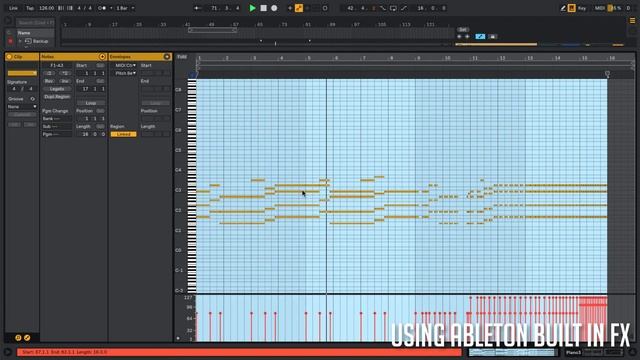The width and height of the screenshot is (640, 360).
Task: Toggle the lock envelopes button
Action: pyautogui.click(x=492, y=37)
